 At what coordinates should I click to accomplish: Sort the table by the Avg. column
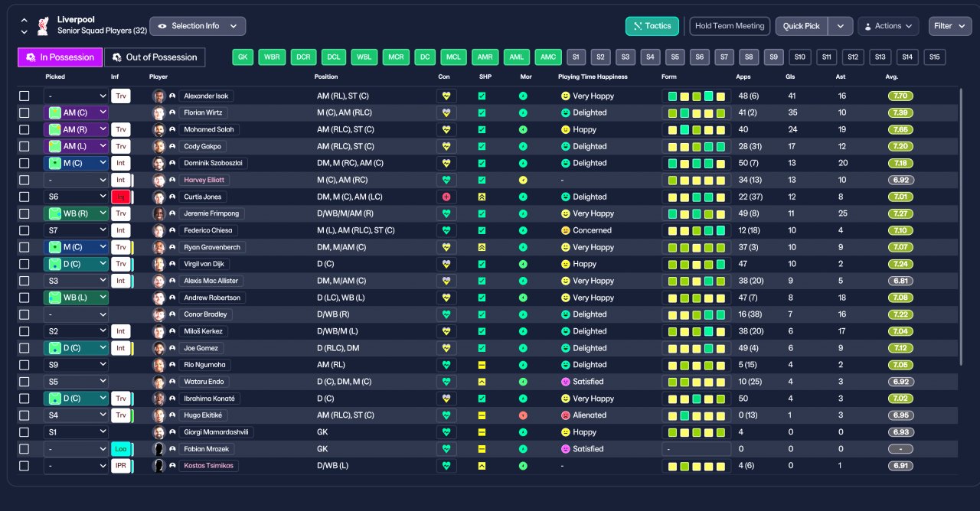[891, 77]
